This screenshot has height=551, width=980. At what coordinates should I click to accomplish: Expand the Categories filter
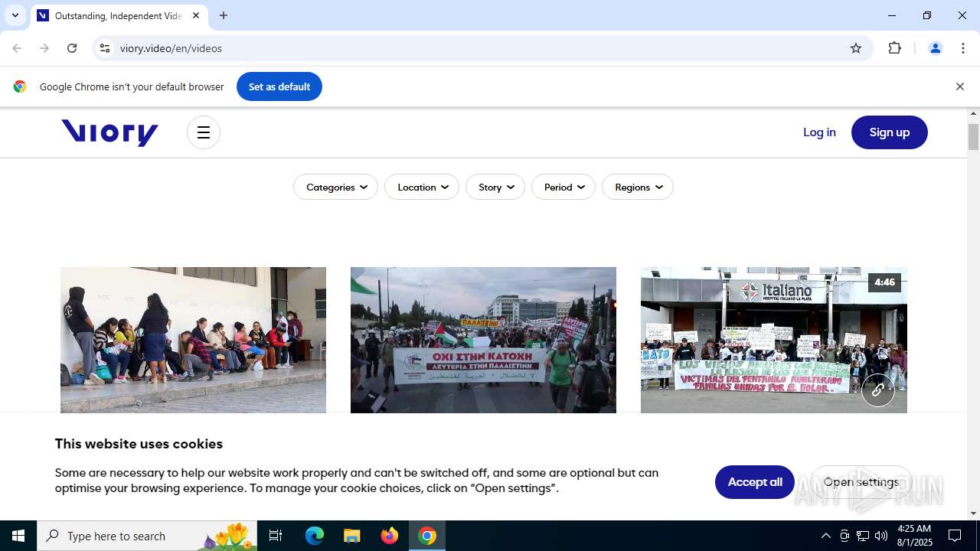tap(335, 187)
